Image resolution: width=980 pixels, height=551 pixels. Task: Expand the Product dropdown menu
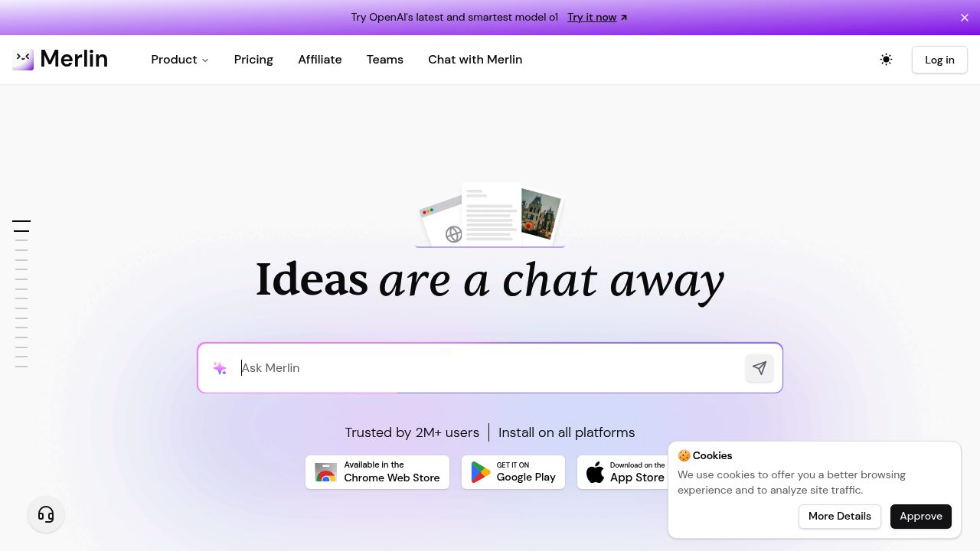click(x=180, y=60)
